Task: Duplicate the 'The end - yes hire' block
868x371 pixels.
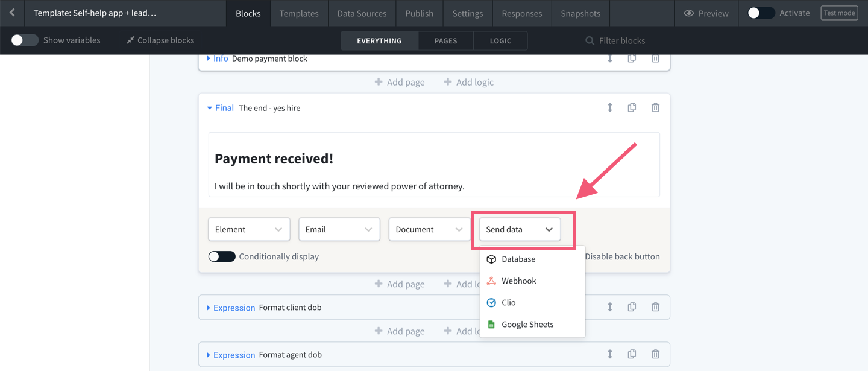Action: point(632,108)
